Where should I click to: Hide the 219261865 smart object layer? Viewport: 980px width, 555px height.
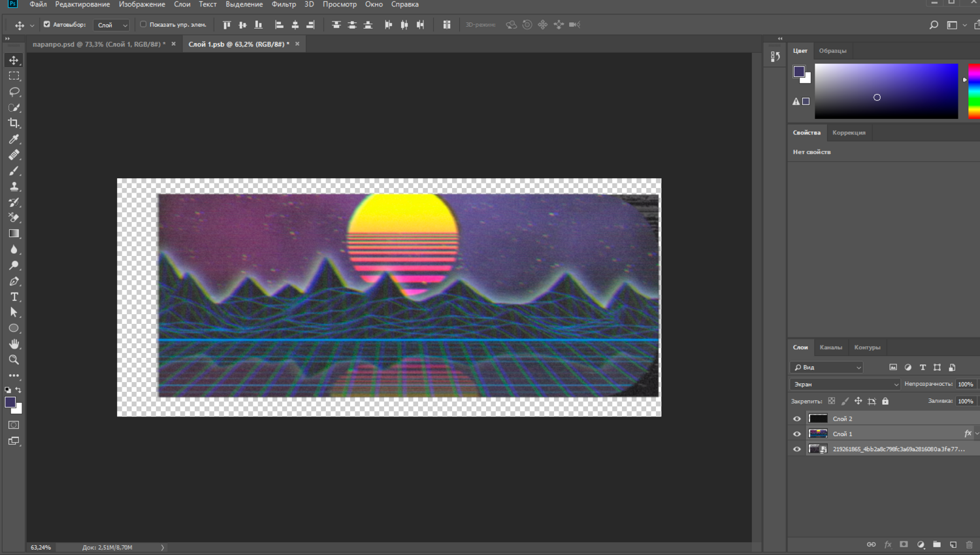pyautogui.click(x=796, y=449)
